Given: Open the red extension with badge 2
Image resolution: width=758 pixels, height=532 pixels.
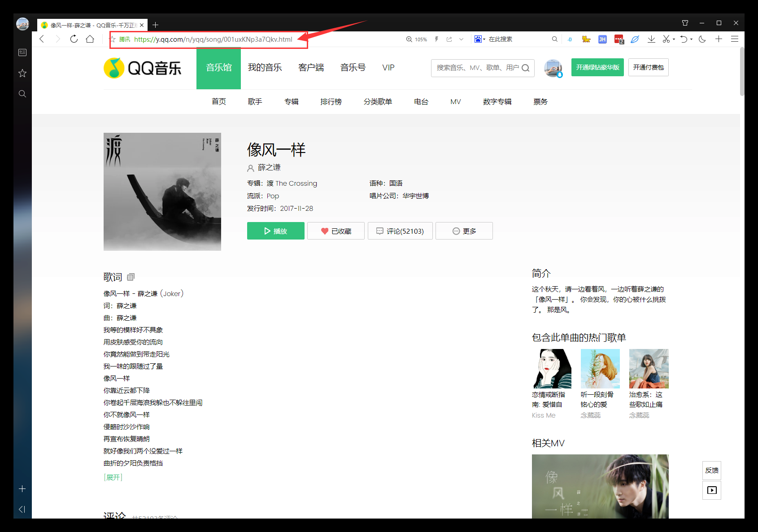Looking at the screenshot, I should click(619, 39).
